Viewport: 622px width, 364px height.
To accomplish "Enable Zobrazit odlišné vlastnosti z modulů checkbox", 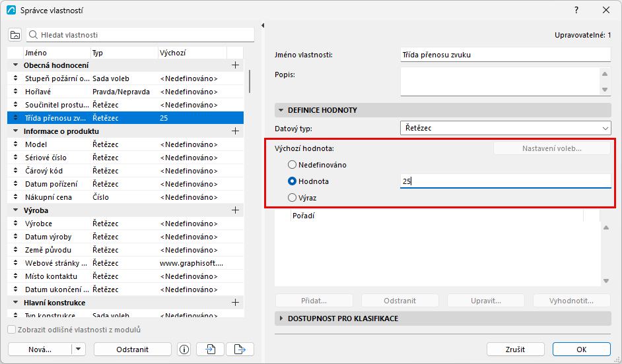I will coord(12,330).
